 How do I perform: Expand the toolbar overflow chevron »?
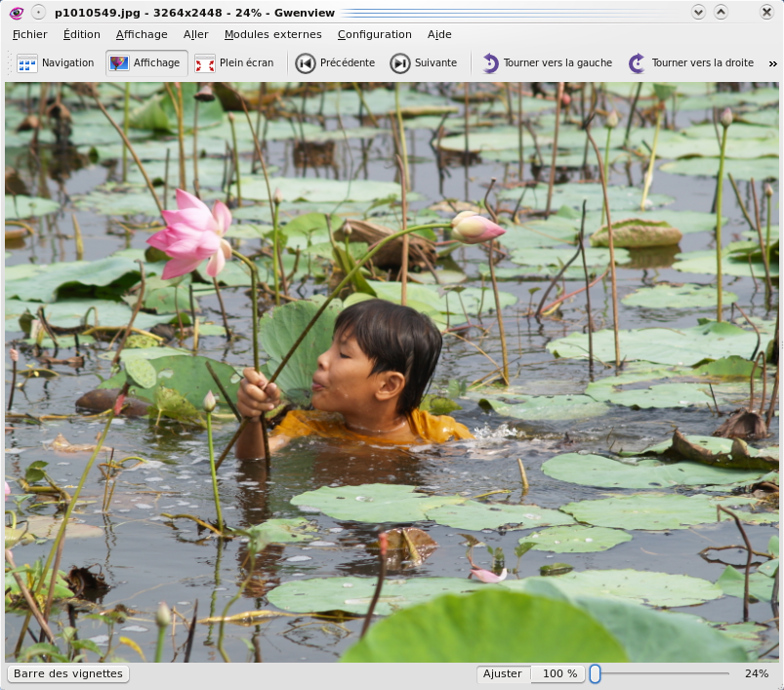[772, 62]
